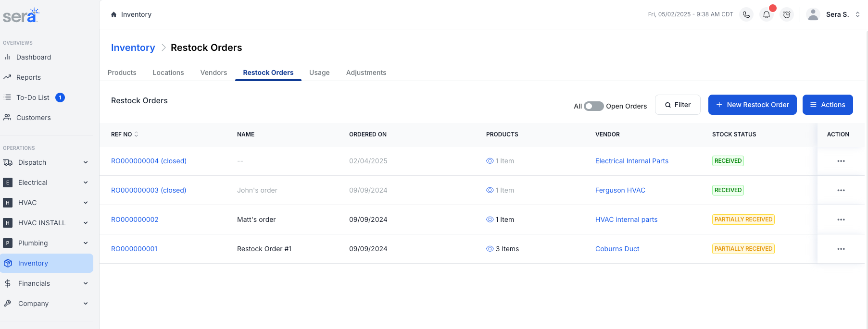
Task: Switch to the Adjustments tab
Action: click(x=366, y=73)
